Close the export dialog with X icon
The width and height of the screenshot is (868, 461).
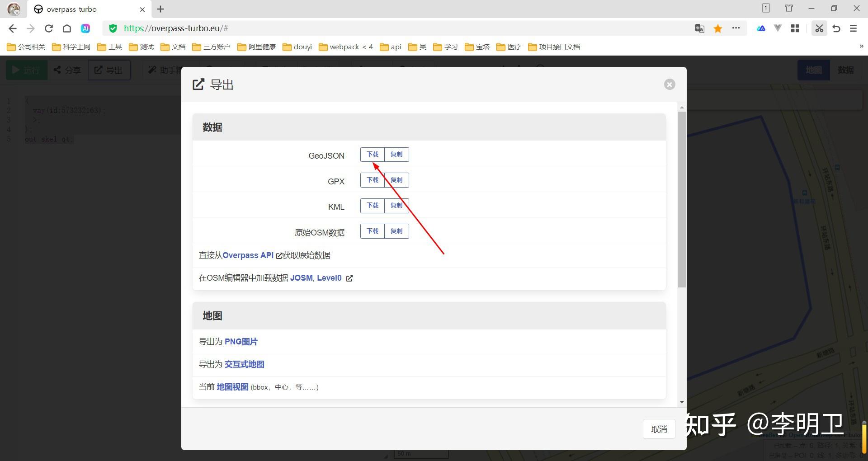tap(670, 85)
